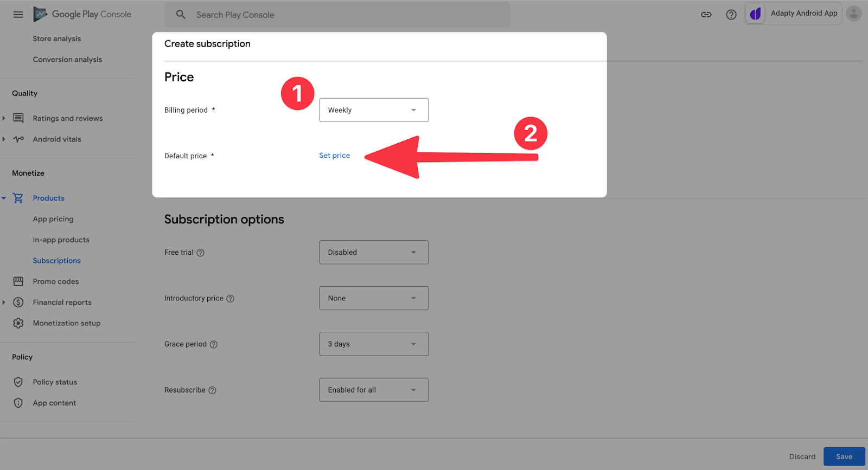Open the Grace period 3 days dropdown
868x470 pixels.
coord(374,344)
